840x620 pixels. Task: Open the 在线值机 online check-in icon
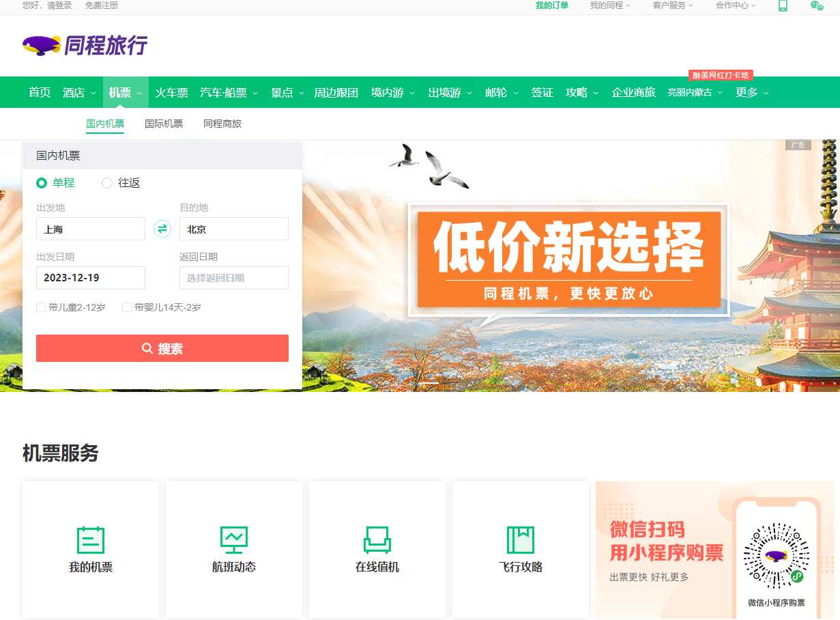point(377,539)
